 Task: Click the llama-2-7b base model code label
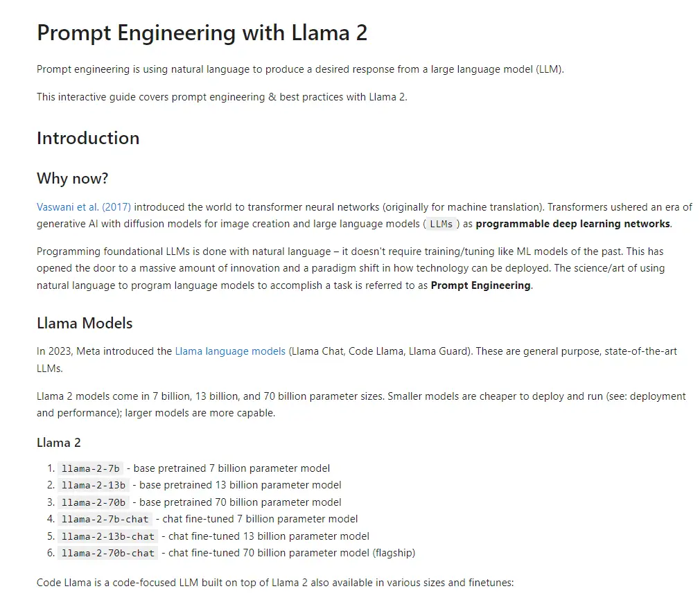coord(90,468)
